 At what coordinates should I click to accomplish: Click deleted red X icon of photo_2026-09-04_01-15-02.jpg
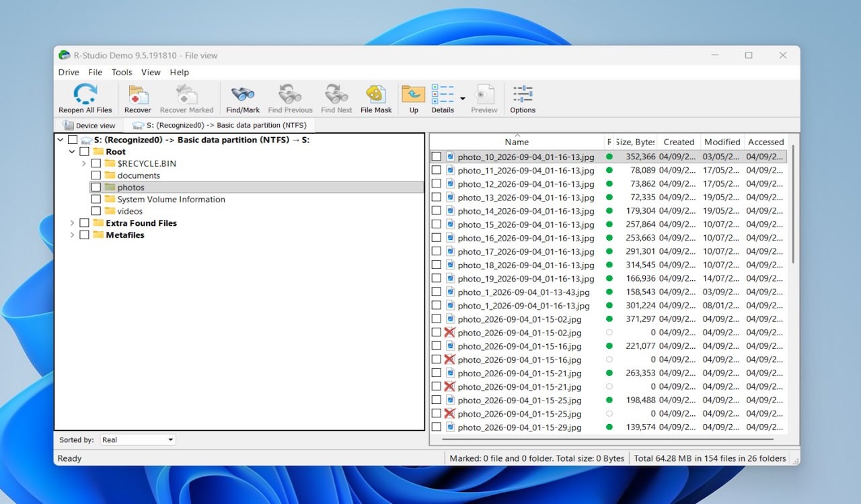(449, 333)
